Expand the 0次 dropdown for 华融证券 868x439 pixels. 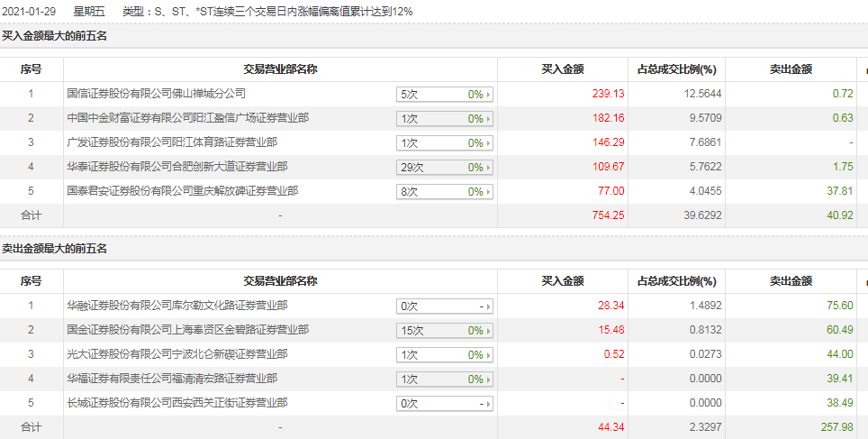click(x=445, y=306)
